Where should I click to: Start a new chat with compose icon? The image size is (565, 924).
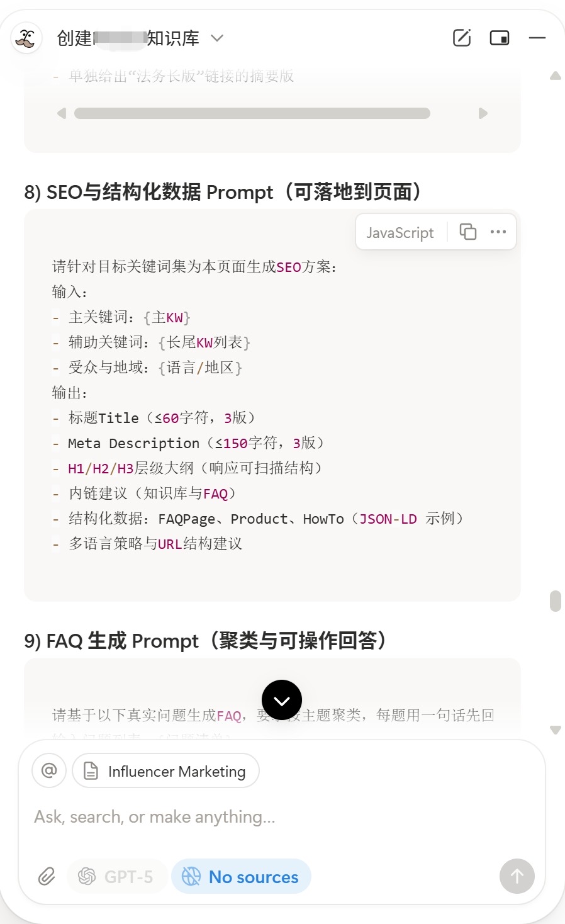pyautogui.click(x=462, y=38)
